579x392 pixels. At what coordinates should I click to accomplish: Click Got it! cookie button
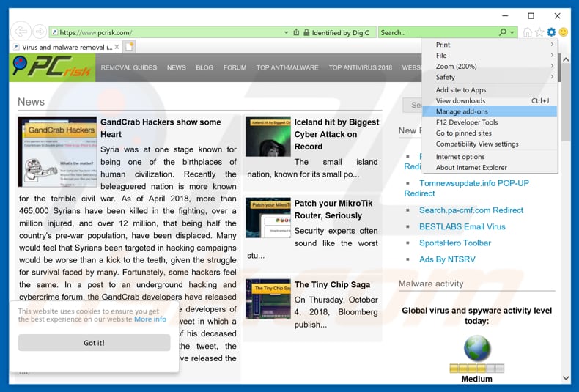94,342
